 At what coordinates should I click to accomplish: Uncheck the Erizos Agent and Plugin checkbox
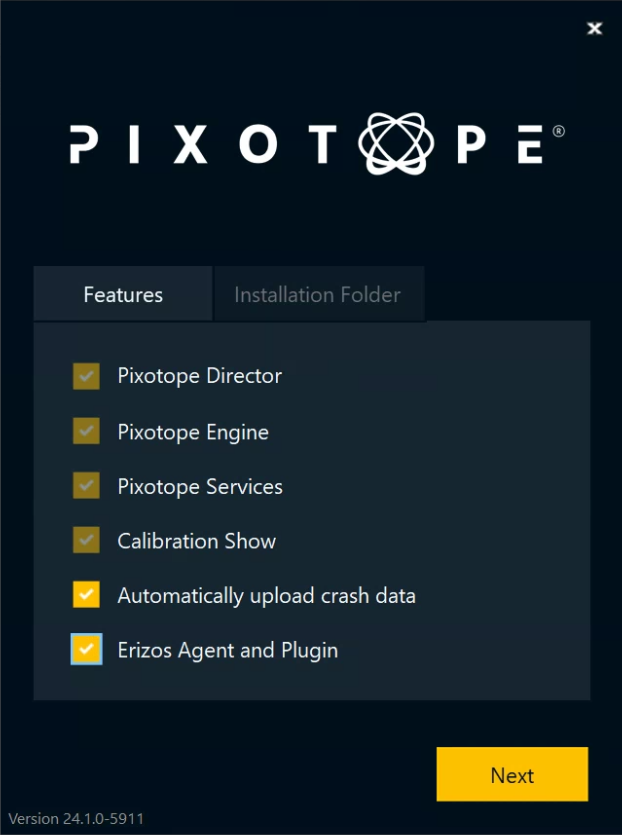[x=86, y=650]
